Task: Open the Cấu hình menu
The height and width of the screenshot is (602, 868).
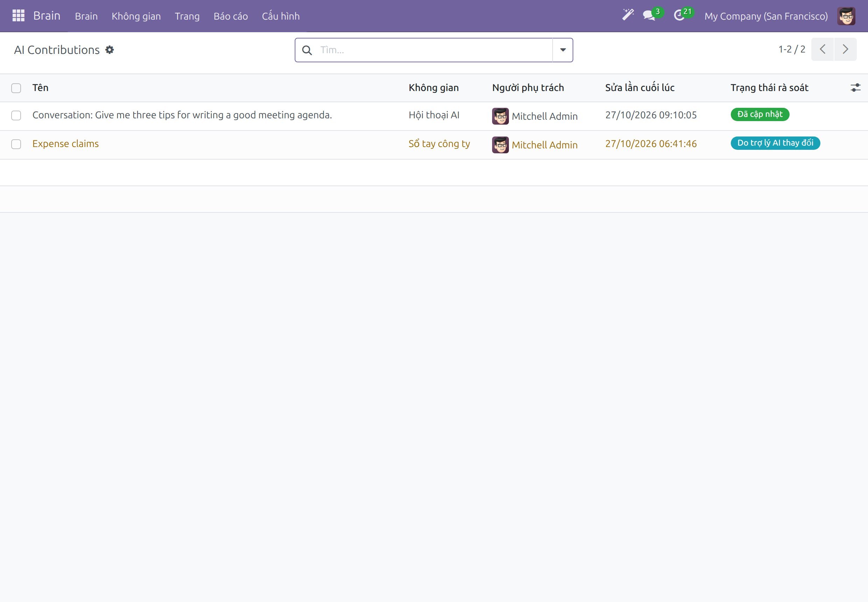Action: tap(281, 16)
